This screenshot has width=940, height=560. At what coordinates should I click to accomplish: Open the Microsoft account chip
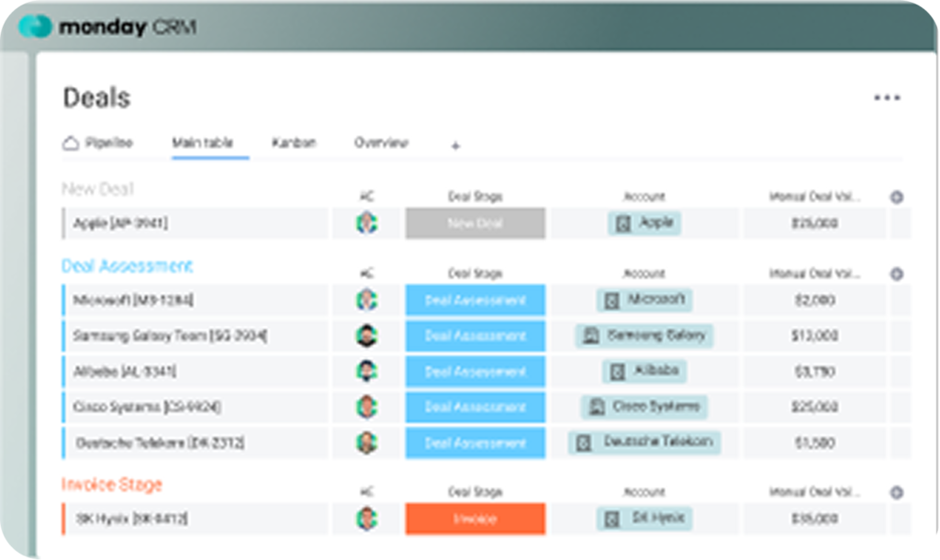[x=644, y=300]
